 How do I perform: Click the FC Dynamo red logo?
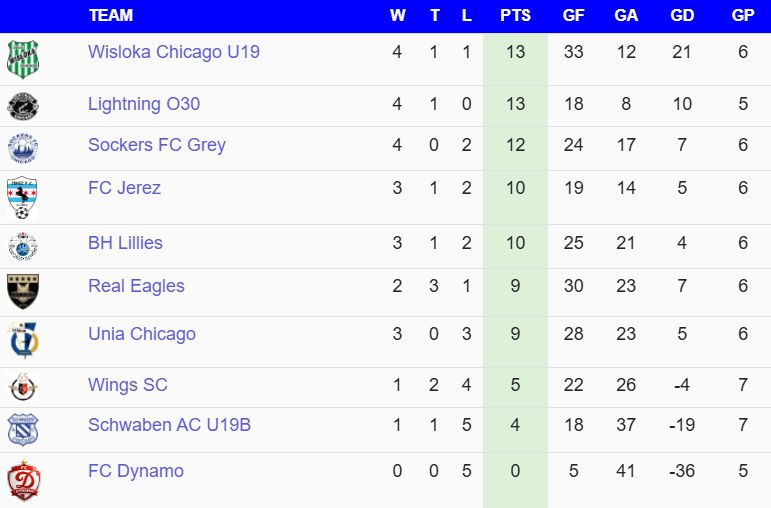22,480
